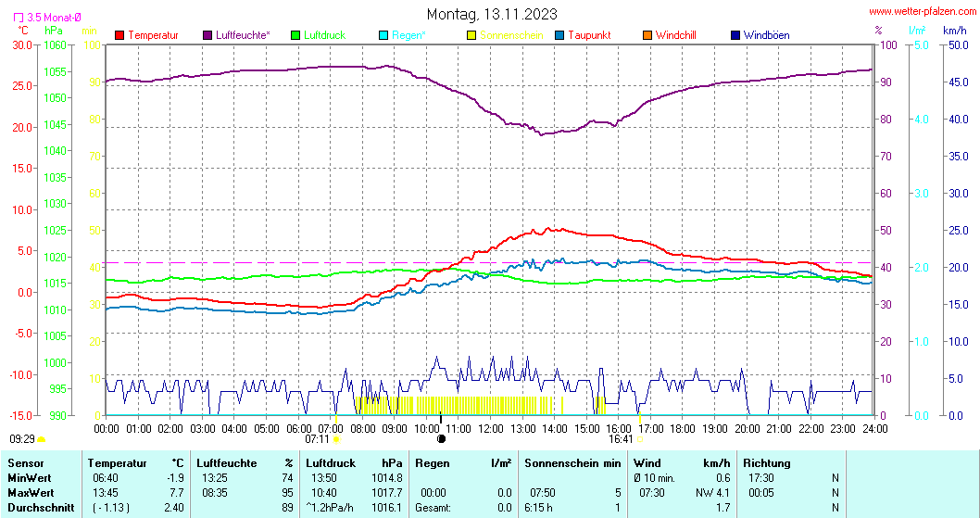Viewport: 980px width, 518px height.
Task: Click the Richtung column header
Action: (x=767, y=463)
